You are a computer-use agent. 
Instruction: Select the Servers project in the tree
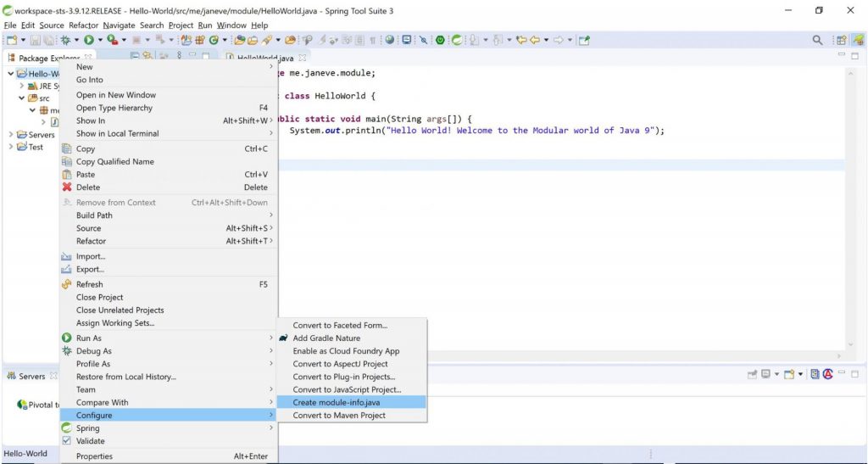(36, 135)
